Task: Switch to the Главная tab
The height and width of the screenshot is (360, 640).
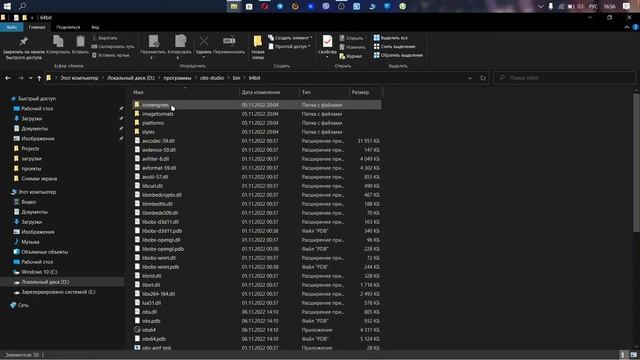Action: click(x=37, y=27)
